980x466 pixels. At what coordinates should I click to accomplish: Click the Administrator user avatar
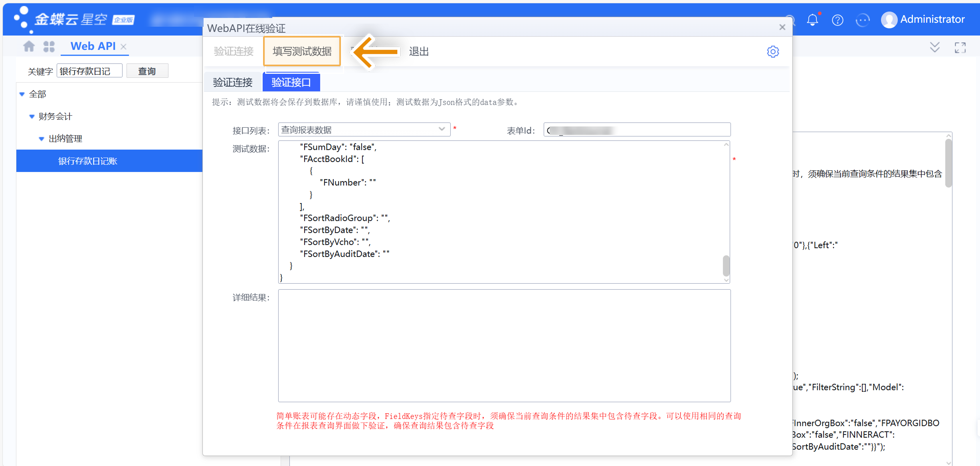coord(889,20)
